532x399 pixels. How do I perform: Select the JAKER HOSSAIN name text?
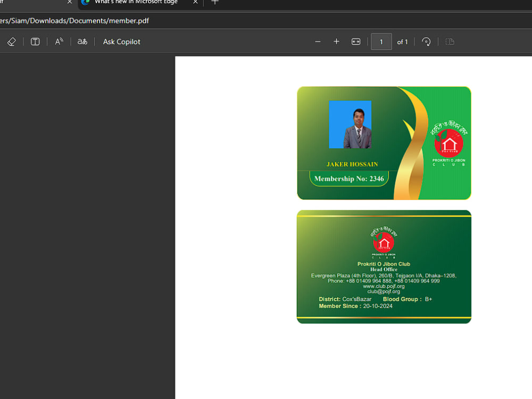pos(352,164)
